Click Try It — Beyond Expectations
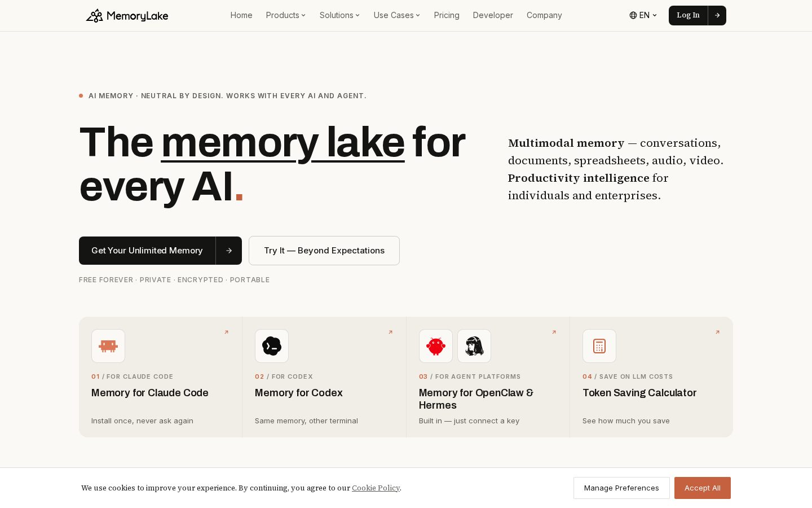This screenshot has width=812, height=508. (324, 251)
